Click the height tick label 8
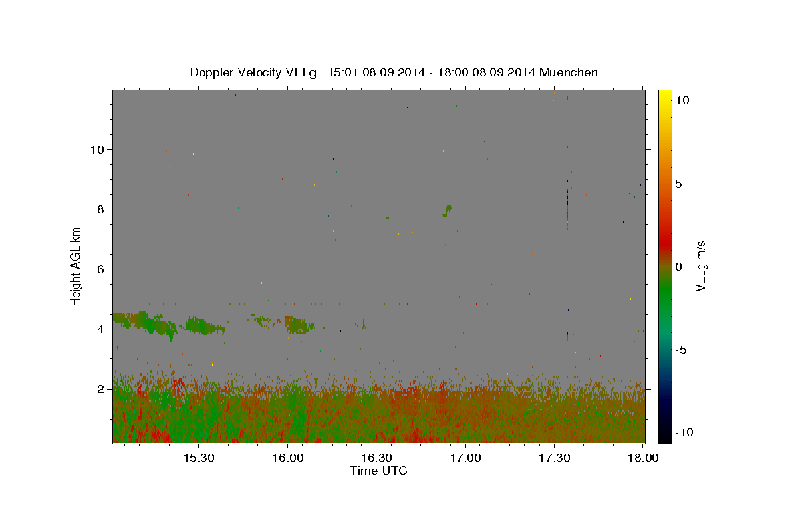This screenshot has height=532, width=798. [102, 209]
